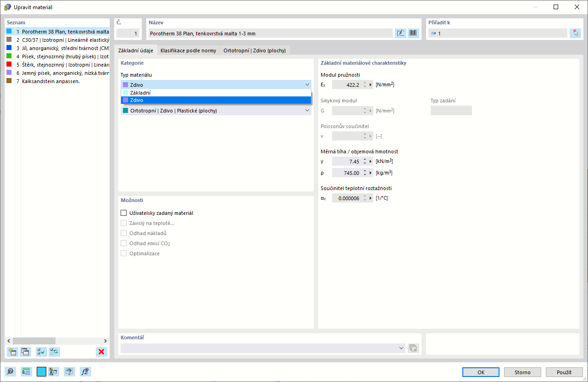The width and height of the screenshot is (588, 382).
Task: Click the RFEM app icon in title bar
Action: coord(7,7)
